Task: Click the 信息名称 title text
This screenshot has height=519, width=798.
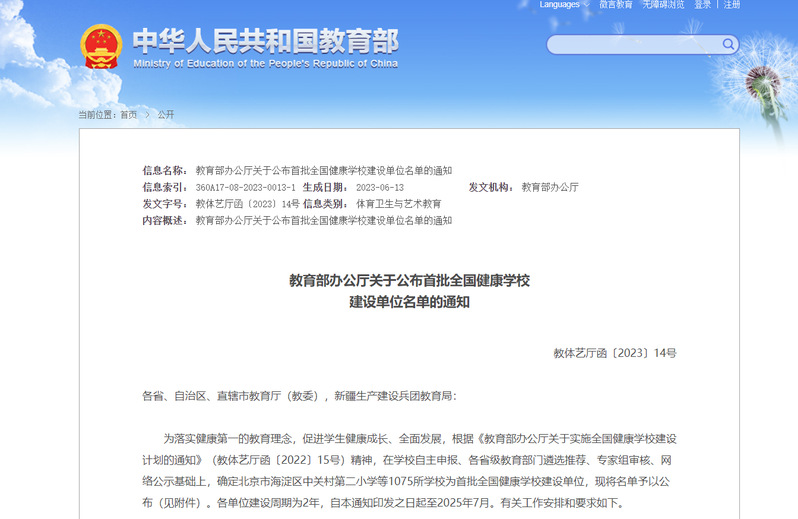Action: pos(324,170)
